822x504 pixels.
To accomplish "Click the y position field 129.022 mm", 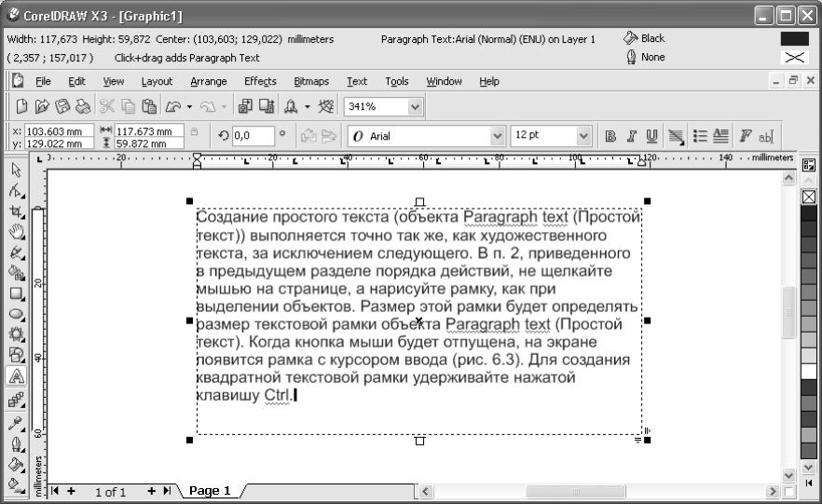I will tap(60, 143).
